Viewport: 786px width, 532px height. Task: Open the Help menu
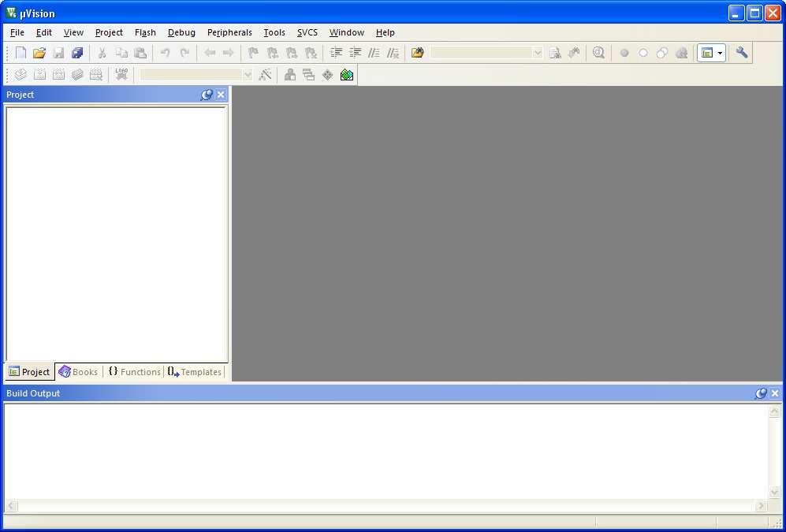pos(385,32)
